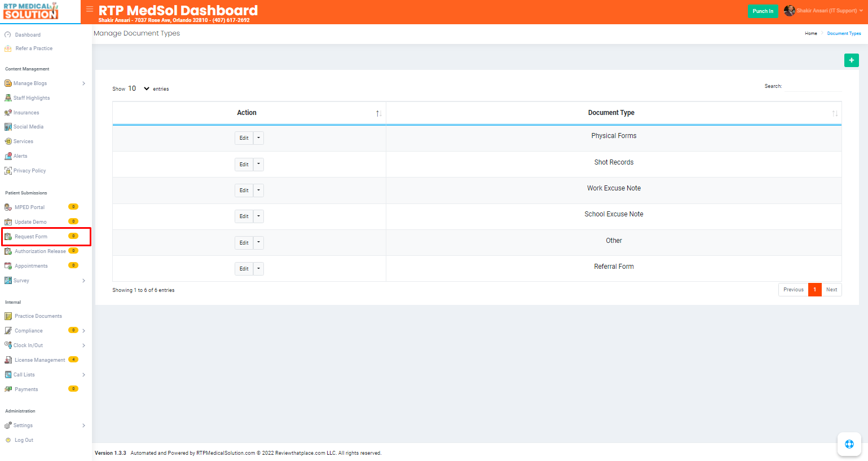Click the Insurances icon

point(8,113)
